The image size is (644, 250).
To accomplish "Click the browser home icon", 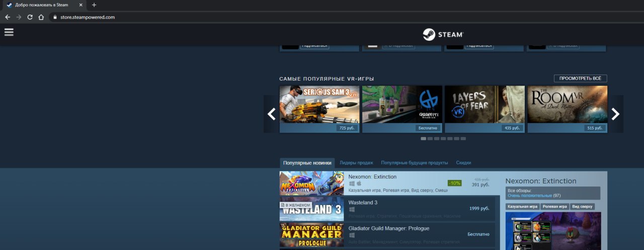I will click(41, 17).
